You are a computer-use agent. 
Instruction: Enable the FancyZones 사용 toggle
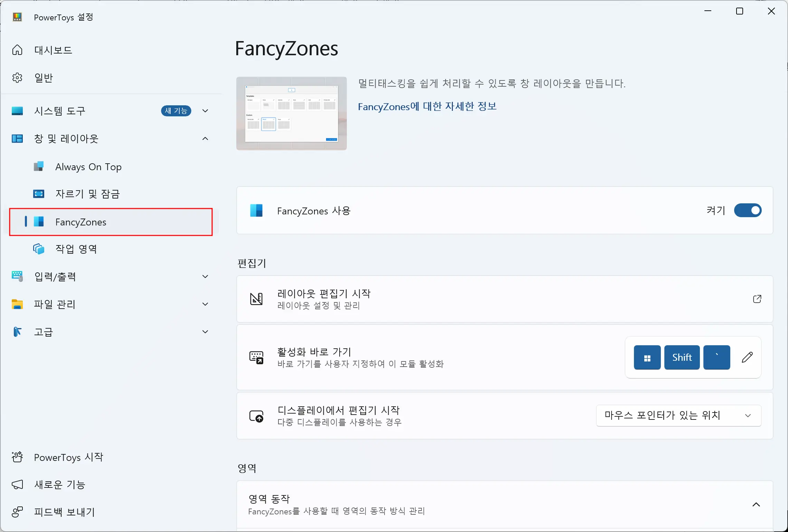coord(747,211)
